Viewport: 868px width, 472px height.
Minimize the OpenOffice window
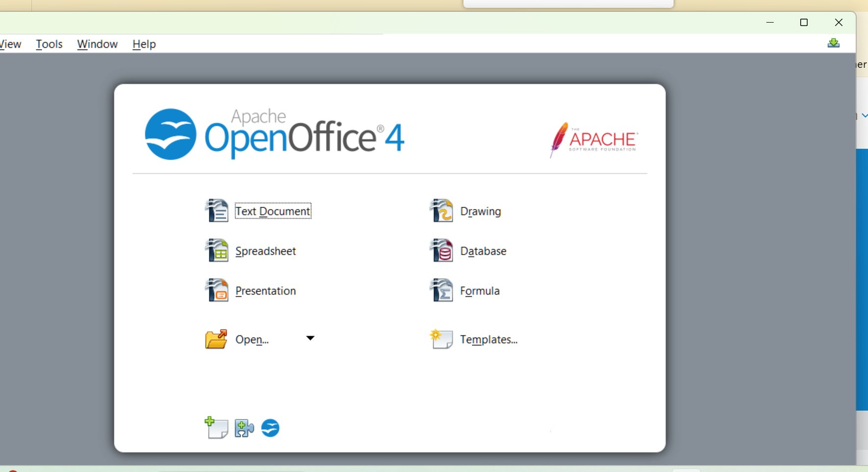(x=770, y=22)
